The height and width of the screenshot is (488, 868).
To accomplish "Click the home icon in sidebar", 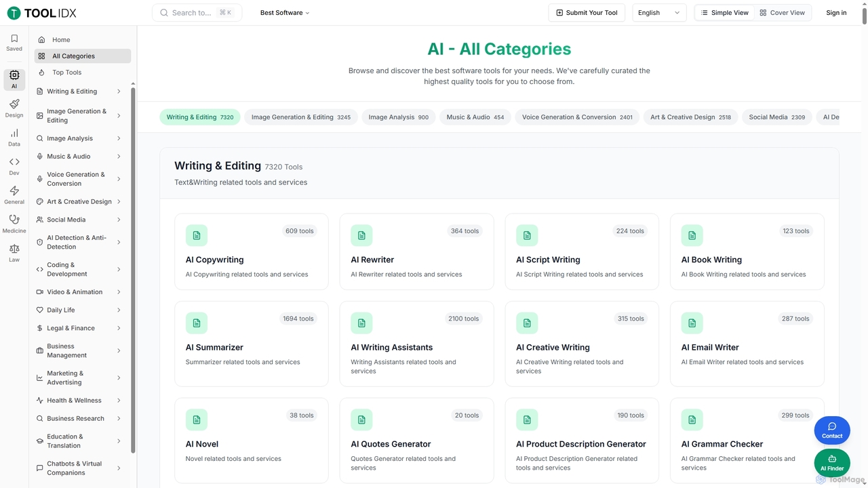I will [42, 40].
